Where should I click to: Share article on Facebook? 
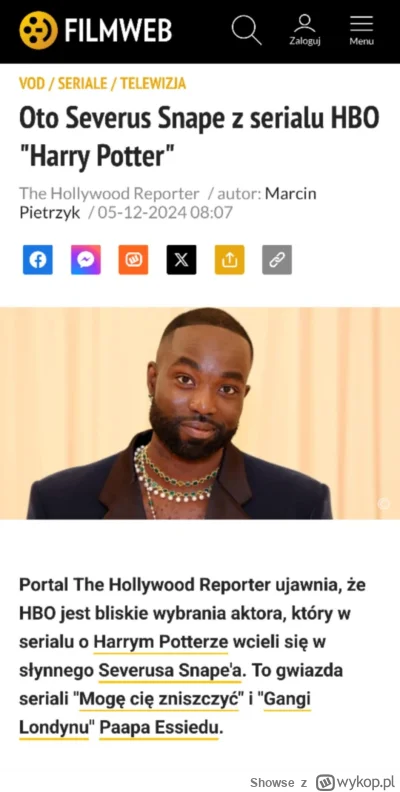pyautogui.click(x=37, y=260)
